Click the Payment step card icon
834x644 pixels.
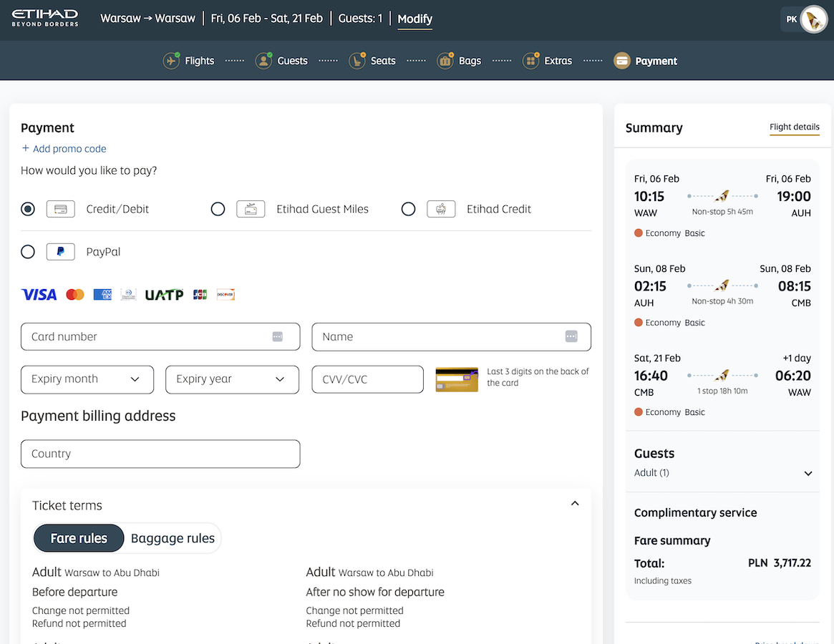click(x=622, y=61)
